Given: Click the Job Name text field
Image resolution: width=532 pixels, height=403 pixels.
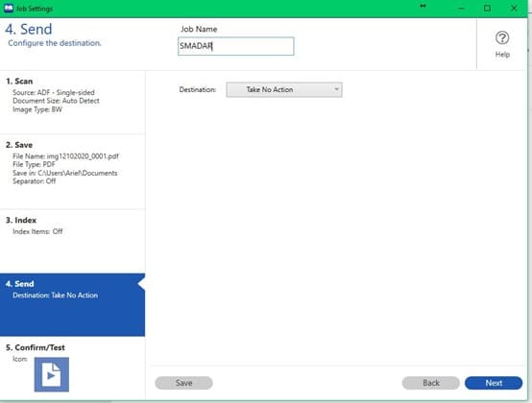Looking at the screenshot, I should pyautogui.click(x=236, y=46).
